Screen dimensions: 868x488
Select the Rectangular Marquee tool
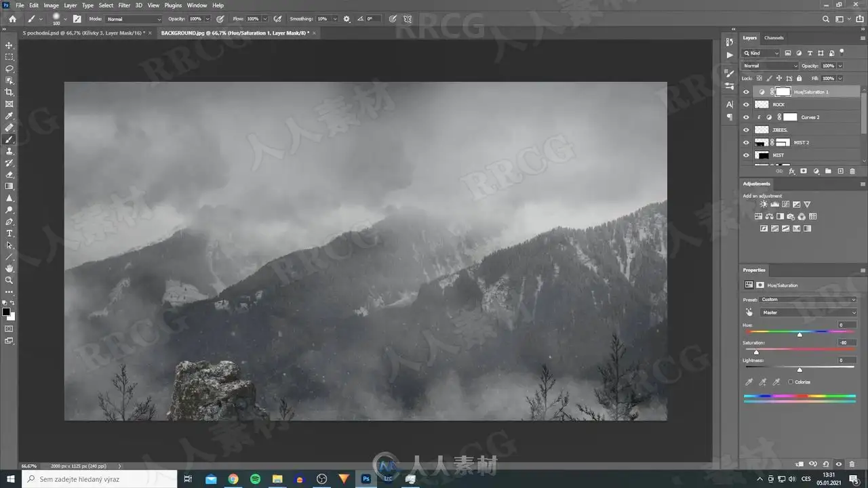click(x=9, y=57)
